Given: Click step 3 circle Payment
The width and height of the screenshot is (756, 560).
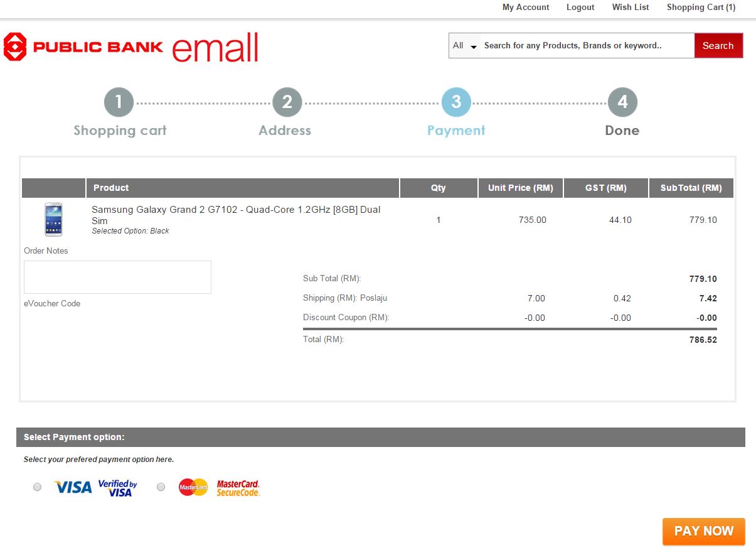Looking at the screenshot, I should [456, 102].
